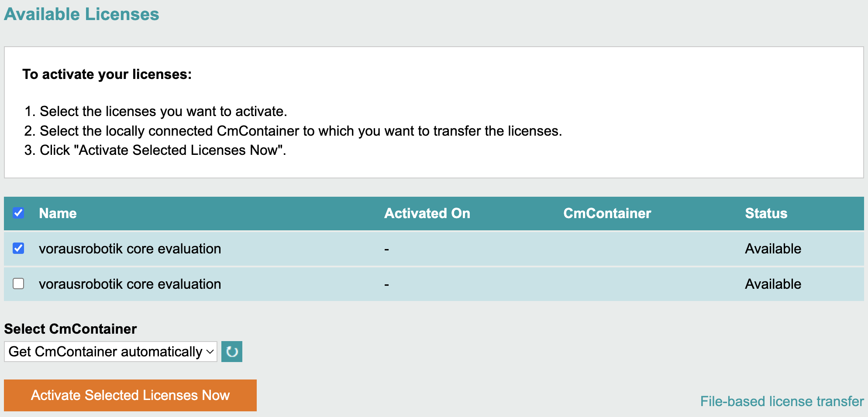
Task: Uncheck the first vorausrobotik core evaluation license
Action: [18, 249]
